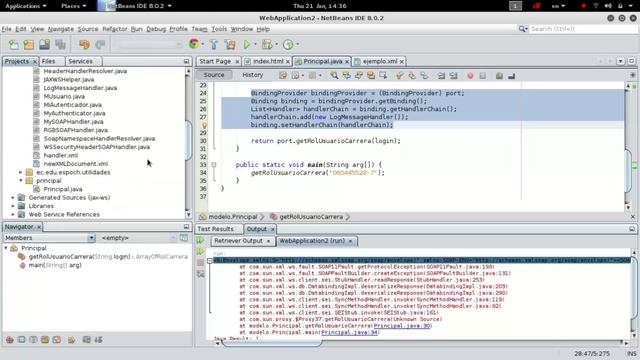Open the Run Project dropdown arrow

coord(256,44)
